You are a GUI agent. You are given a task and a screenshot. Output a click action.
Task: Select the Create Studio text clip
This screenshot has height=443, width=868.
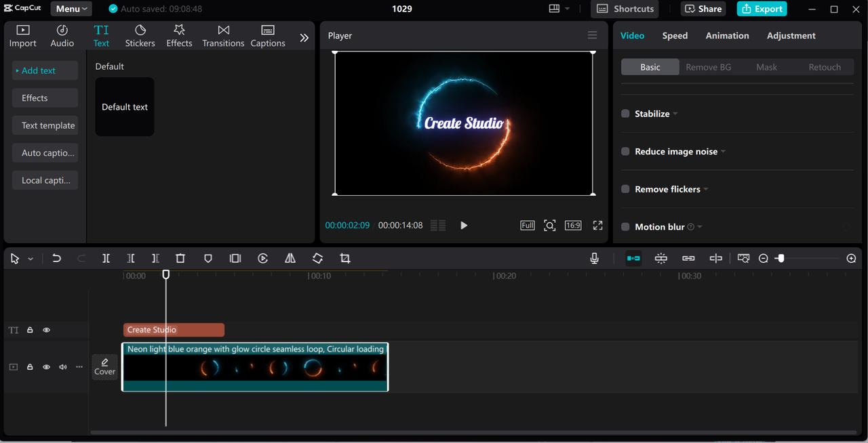pyautogui.click(x=174, y=330)
